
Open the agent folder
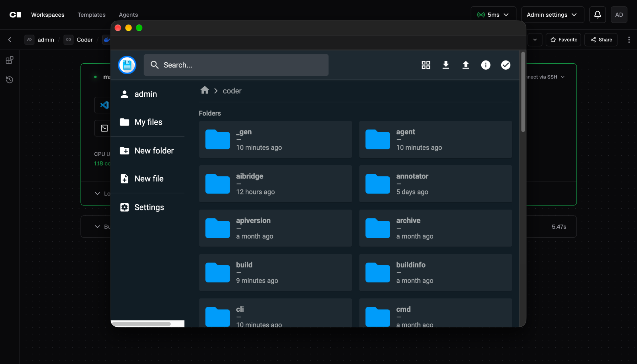(435, 139)
